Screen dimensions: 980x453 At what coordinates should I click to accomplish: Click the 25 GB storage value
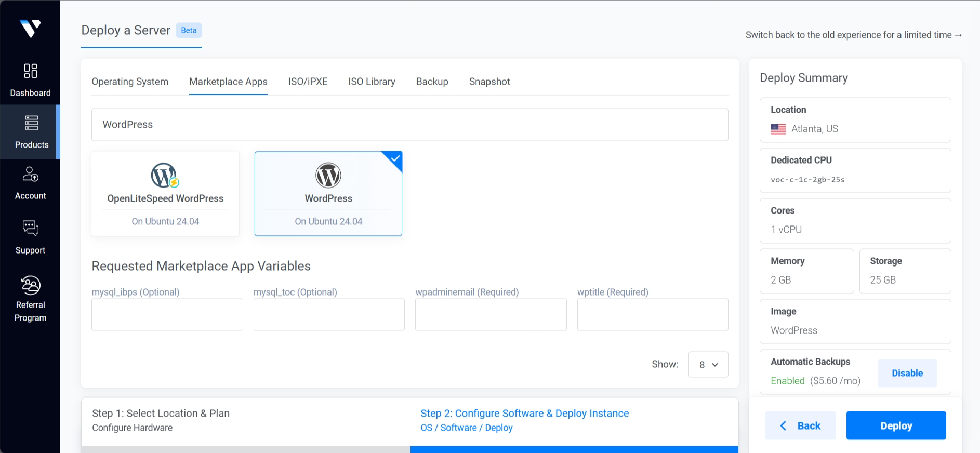[883, 280]
